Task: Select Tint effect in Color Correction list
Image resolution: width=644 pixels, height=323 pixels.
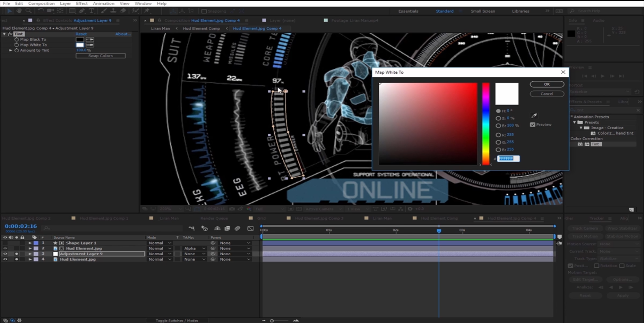Action: pyautogui.click(x=595, y=144)
